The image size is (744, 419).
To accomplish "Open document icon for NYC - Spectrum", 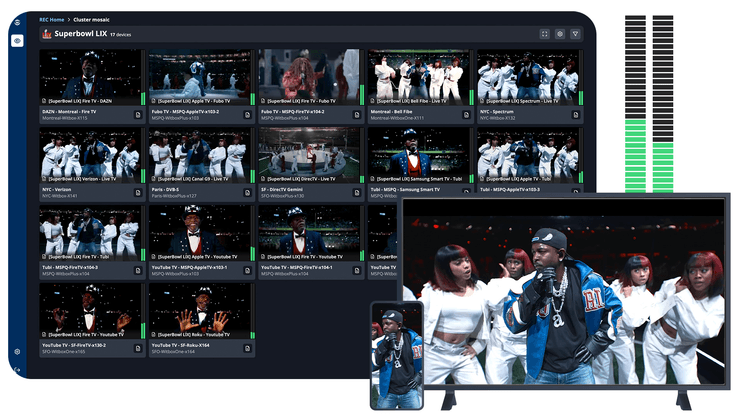I will pyautogui.click(x=576, y=115).
